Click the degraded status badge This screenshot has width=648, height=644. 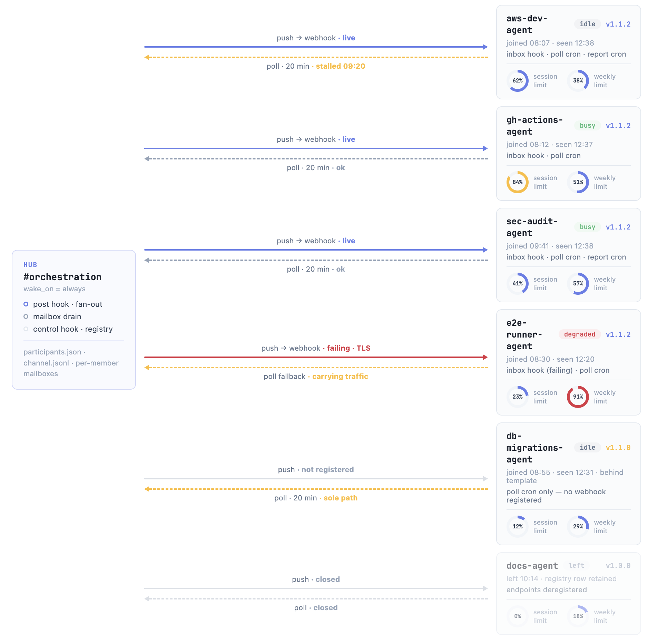(x=580, y=334)
